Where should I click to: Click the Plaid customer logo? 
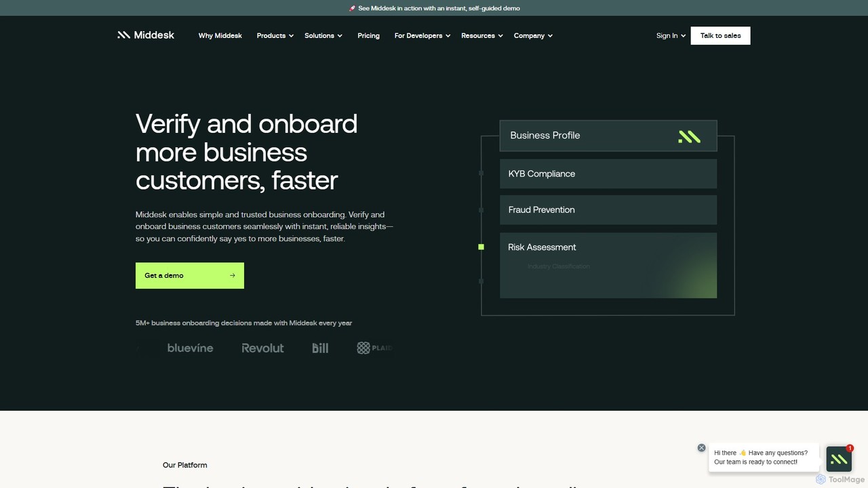click(374, 348)
